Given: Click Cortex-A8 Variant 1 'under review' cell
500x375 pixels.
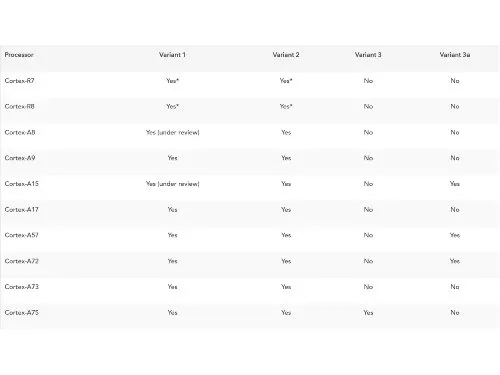Looking at the screenshot, I should 172,132.
